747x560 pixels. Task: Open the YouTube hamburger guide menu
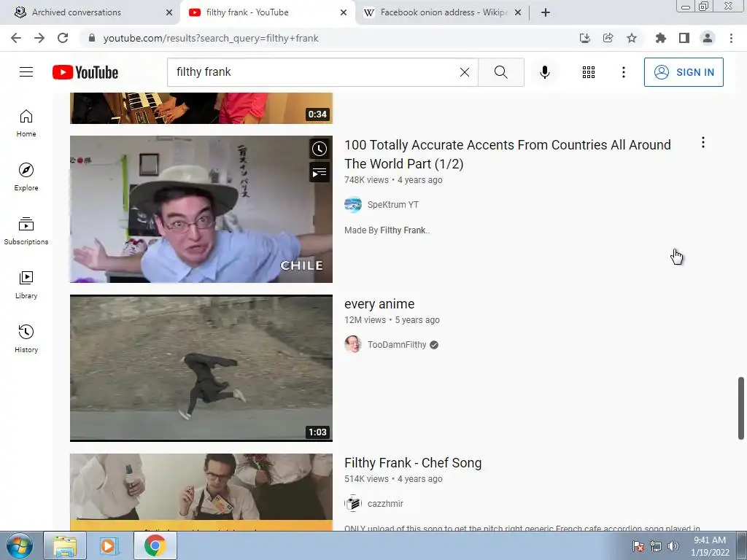coord(26,72)
